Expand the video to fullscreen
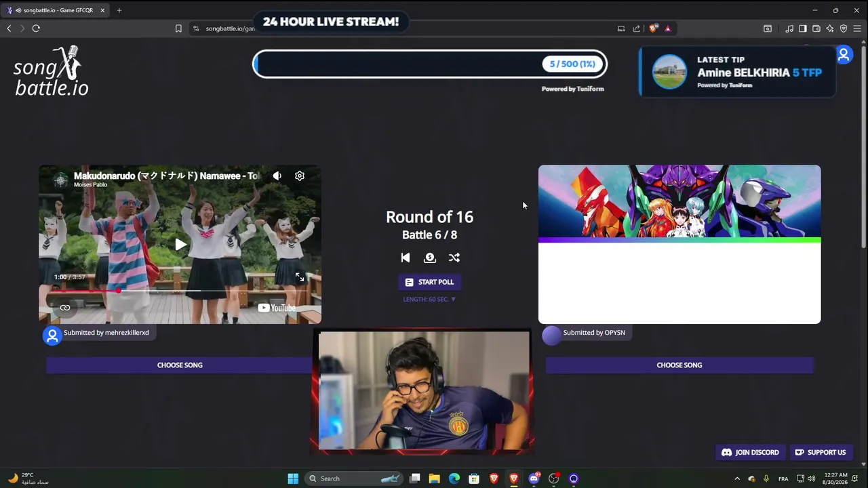The image size is (868, 488). 300,277
